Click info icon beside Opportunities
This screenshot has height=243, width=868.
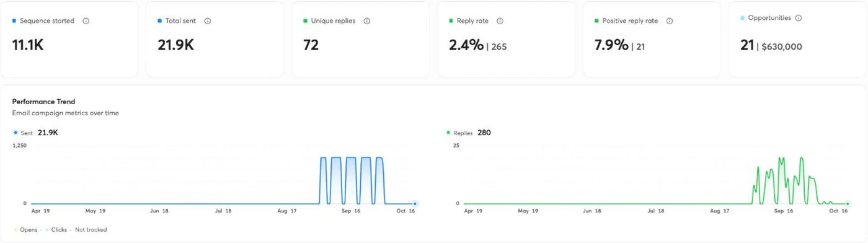click(798, 18)
